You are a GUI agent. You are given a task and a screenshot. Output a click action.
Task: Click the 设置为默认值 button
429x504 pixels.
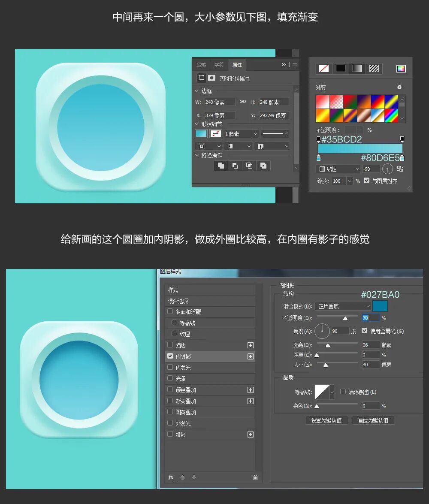[326, 420]
